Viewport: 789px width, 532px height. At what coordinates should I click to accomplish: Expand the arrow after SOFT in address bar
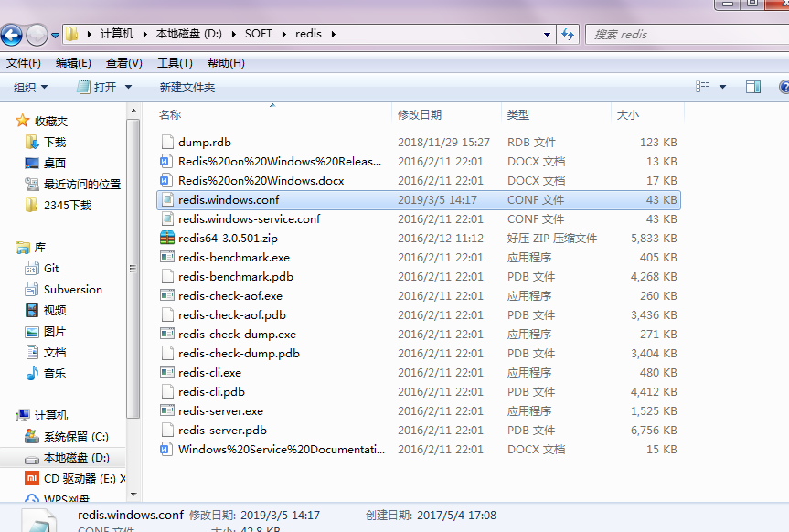coord(283,34)
